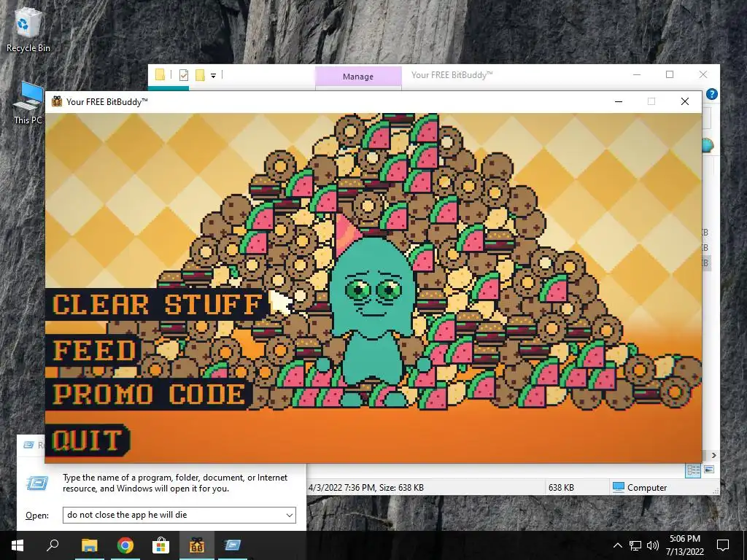The width and height of the screenshot is (747, 560).
Task: Click the Explorer horizontal scrollbar right arrow
Action: 713,455
